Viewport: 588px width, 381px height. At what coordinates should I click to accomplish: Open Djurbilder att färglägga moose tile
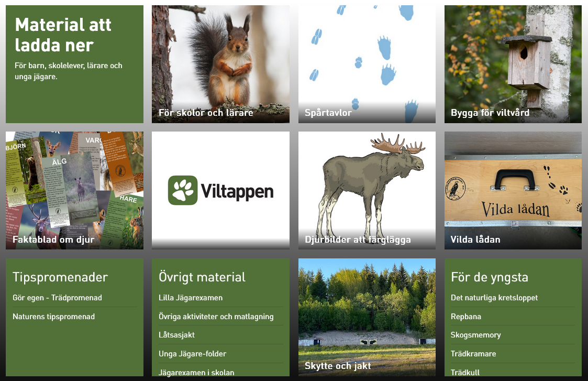(367, 190)
